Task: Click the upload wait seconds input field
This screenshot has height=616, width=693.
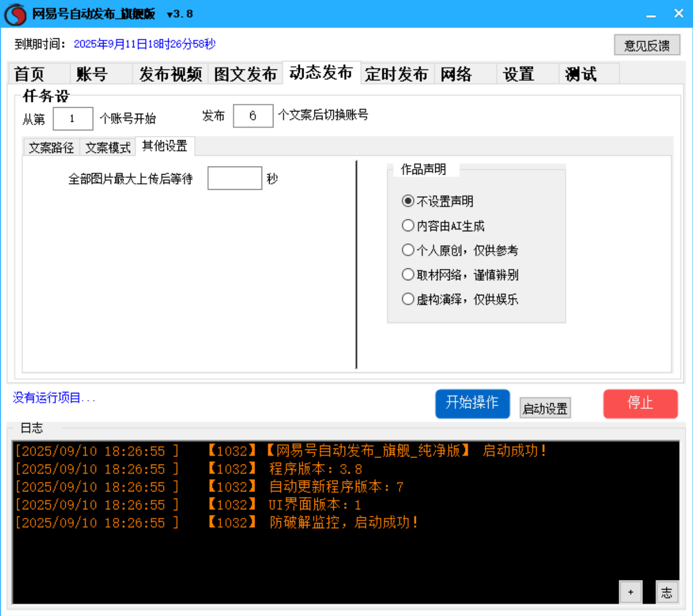Action: click(x=234, y=178)
